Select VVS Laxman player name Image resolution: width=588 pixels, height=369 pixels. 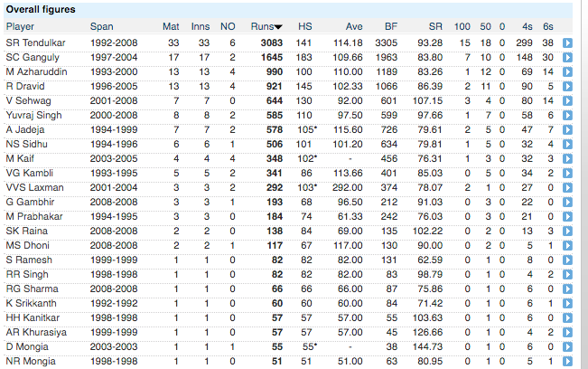click(x=35, y=187)
